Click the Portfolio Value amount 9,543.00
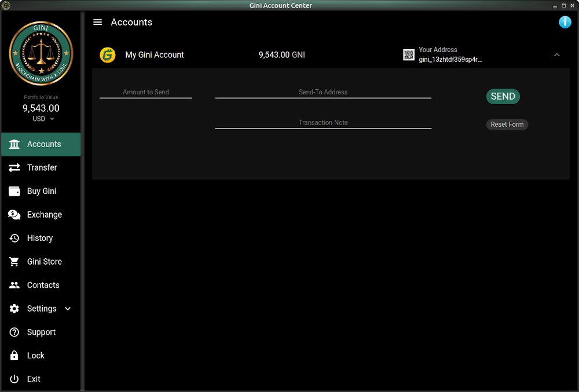This screenshot has width=579, height=392. click(41, 108)
